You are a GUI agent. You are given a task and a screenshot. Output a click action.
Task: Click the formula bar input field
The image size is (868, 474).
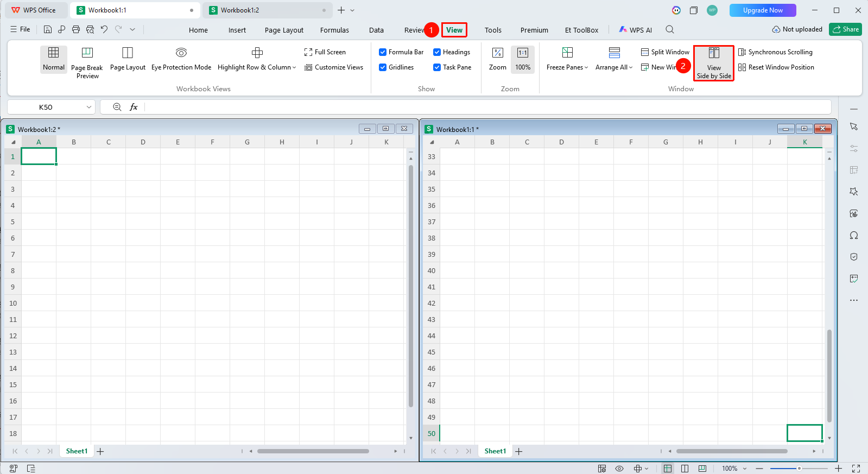click(x=487, y=107)
